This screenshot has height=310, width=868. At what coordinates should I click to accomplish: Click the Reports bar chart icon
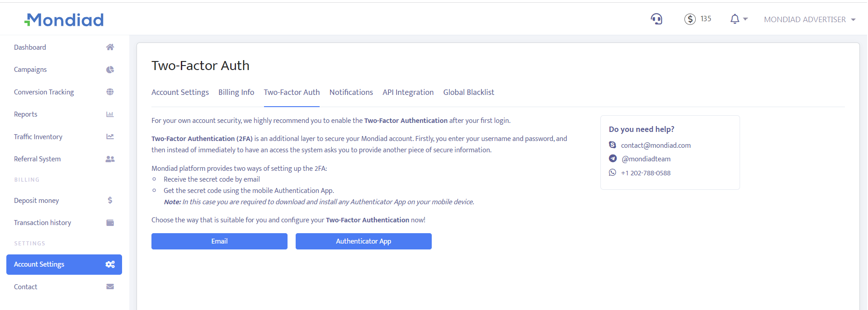(110, 114)
